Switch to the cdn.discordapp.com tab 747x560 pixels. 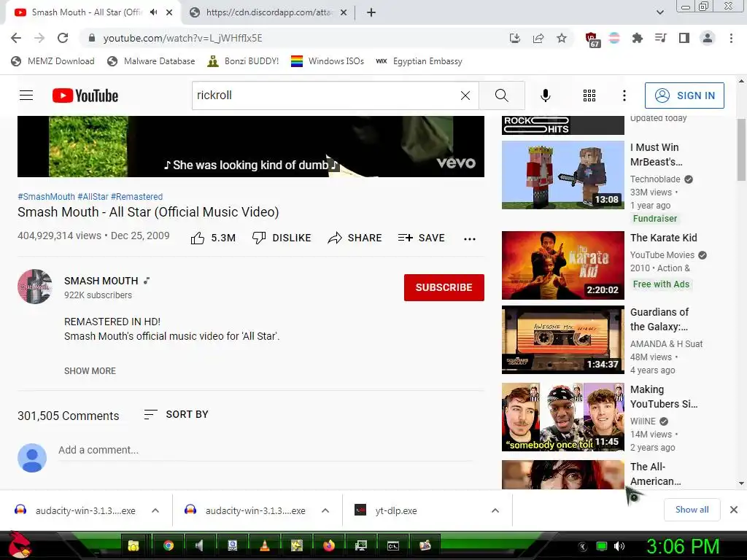point(270,12)
